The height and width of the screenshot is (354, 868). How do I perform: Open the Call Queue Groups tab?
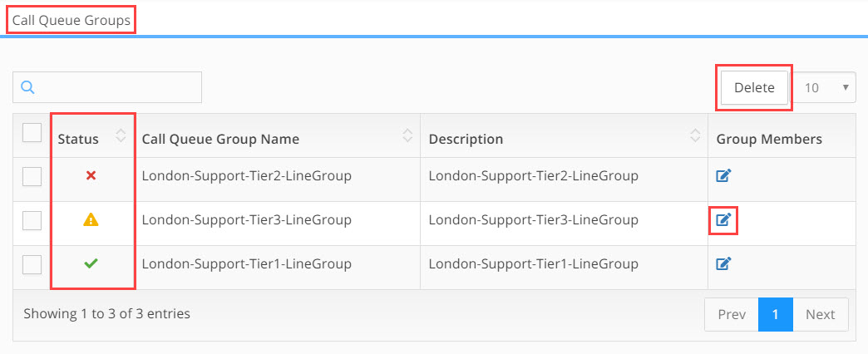[x=72, y=21]
